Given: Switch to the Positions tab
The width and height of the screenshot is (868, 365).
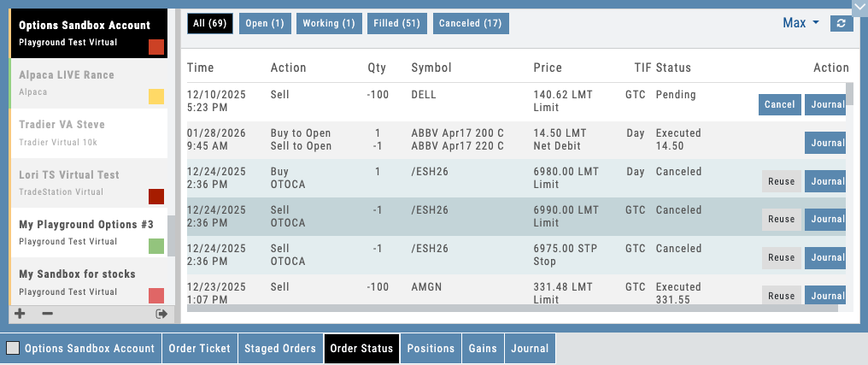Looking at the screenshot, I should coord(431,349).
